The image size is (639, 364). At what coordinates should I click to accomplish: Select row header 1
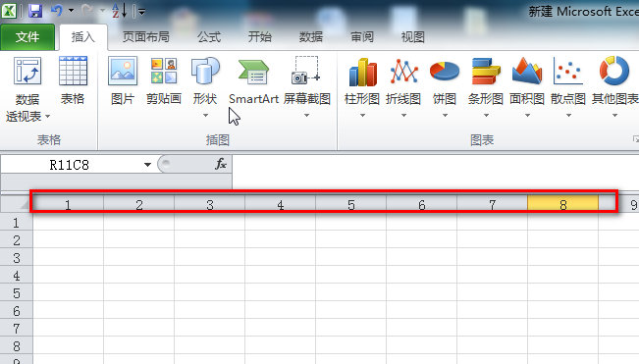click(x=17, y=222)
